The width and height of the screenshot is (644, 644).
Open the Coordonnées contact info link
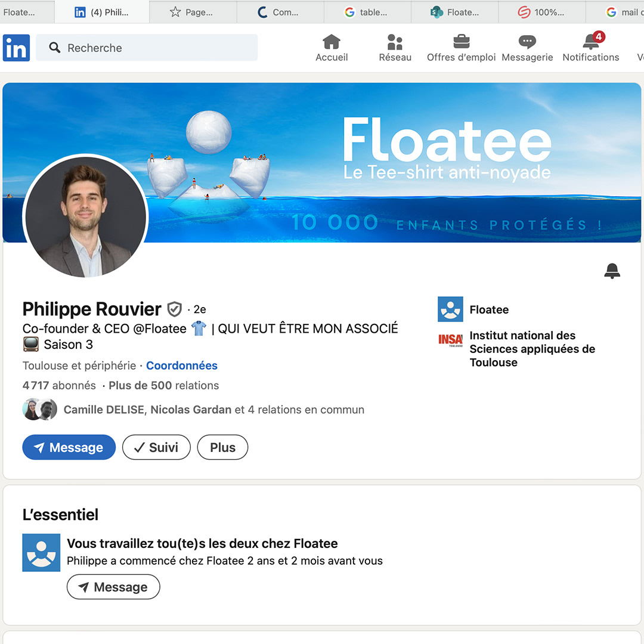(181, 366)
